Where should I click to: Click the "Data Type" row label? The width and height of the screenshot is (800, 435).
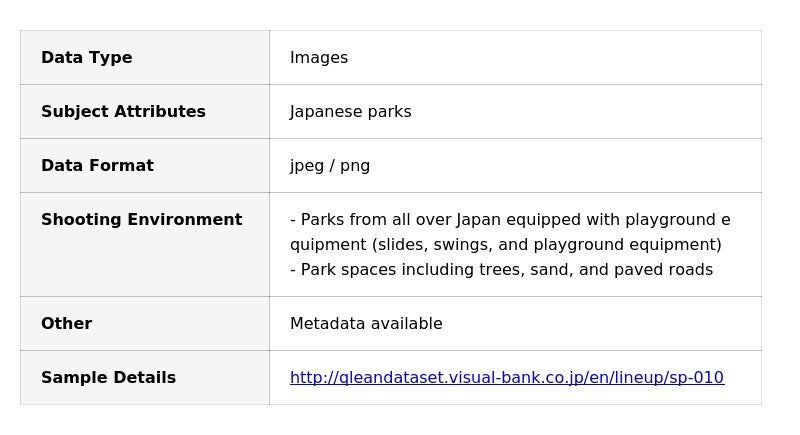tap(86, 58)
